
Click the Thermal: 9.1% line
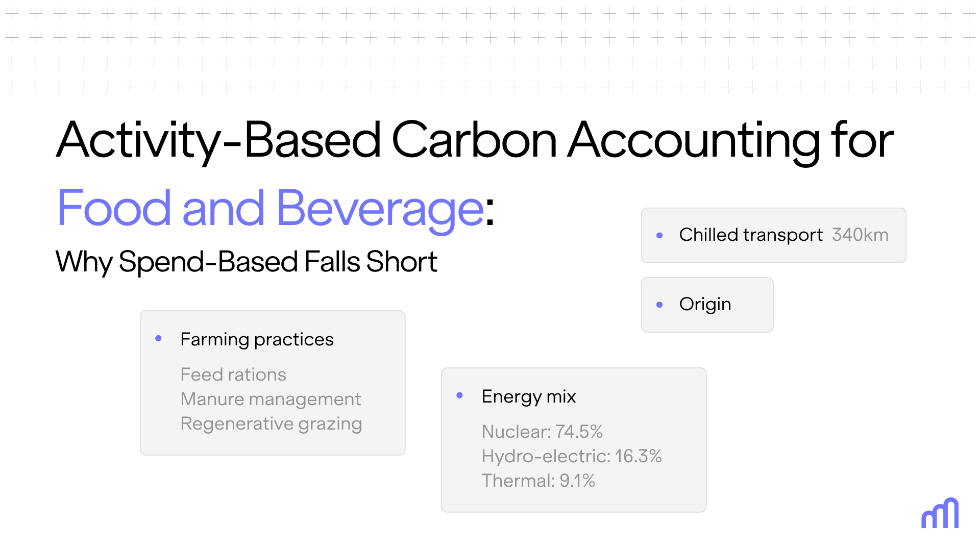(x=538, y=481)
